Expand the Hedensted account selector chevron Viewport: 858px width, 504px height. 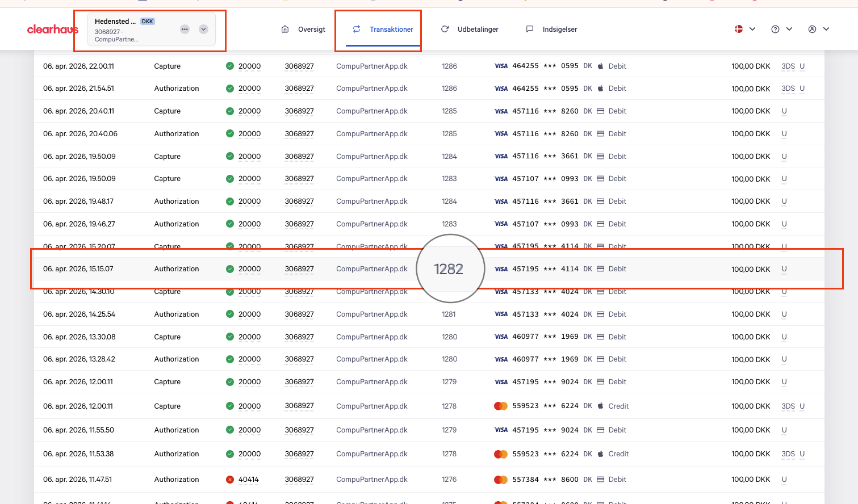click(204, 30)
